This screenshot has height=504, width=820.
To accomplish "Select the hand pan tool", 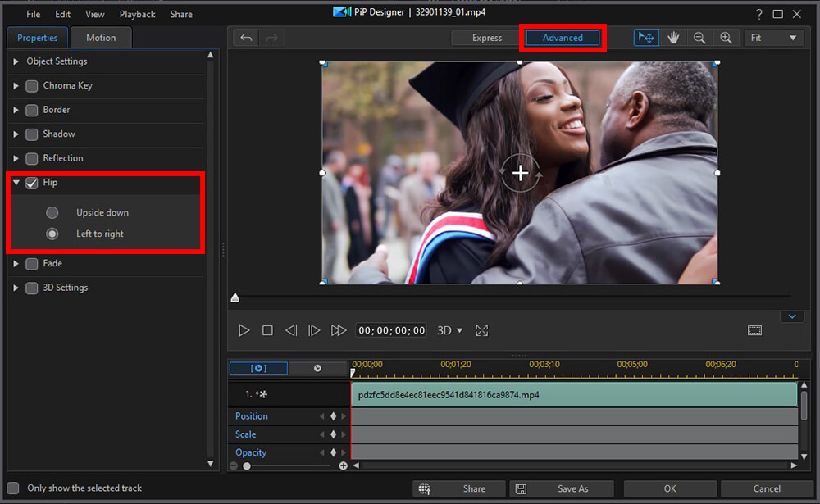I will 673,38.
